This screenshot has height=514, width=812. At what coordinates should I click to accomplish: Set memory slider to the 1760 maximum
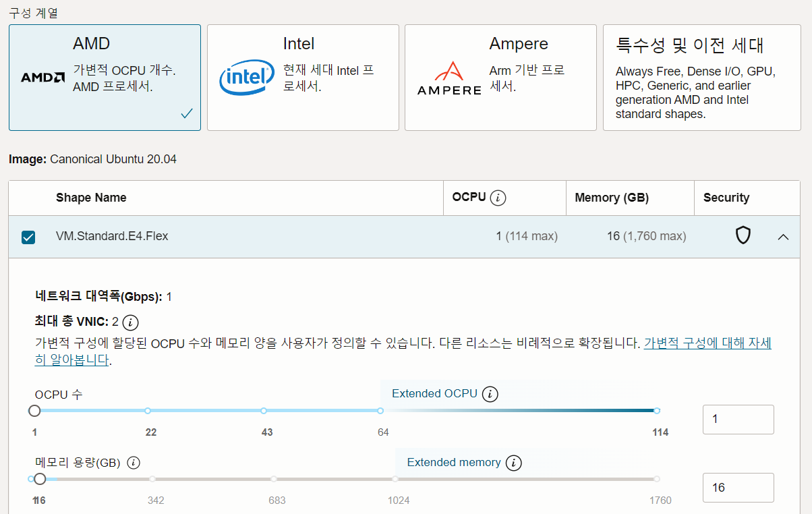coord(657,479)
